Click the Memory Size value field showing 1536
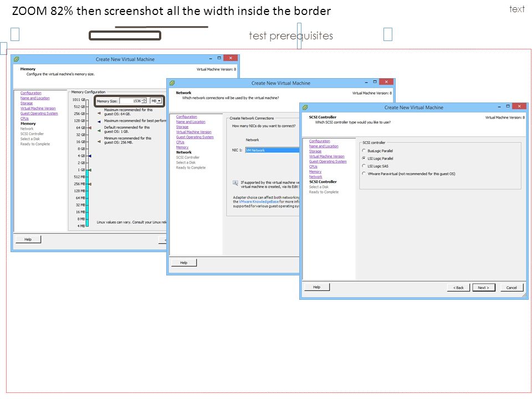532x399 pixels. (x=131, y=101)
